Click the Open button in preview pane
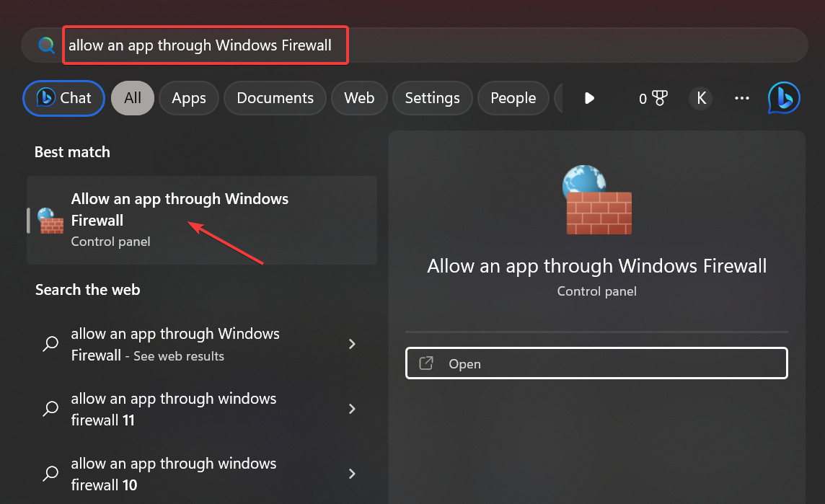 (x=596, y=363)
